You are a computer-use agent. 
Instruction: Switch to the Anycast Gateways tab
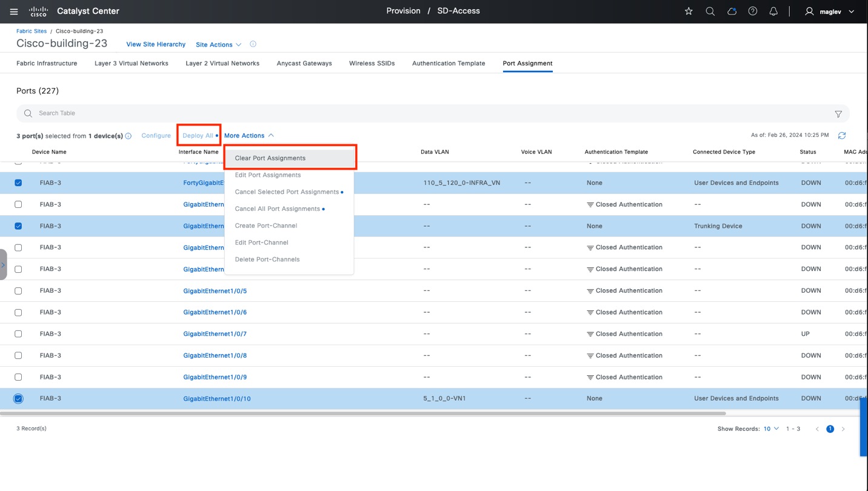click(304, 64)
